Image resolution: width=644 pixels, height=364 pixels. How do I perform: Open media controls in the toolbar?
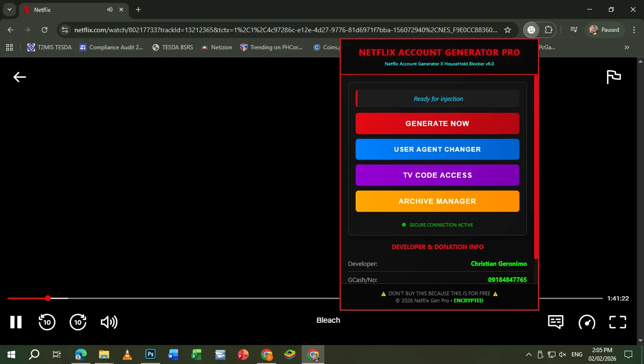click(x=574, y=29)
